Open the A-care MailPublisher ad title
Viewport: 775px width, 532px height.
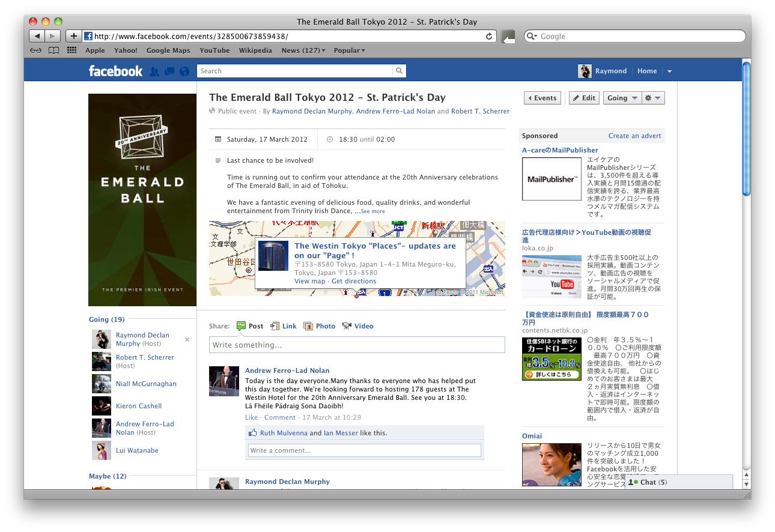coord(560,150)
